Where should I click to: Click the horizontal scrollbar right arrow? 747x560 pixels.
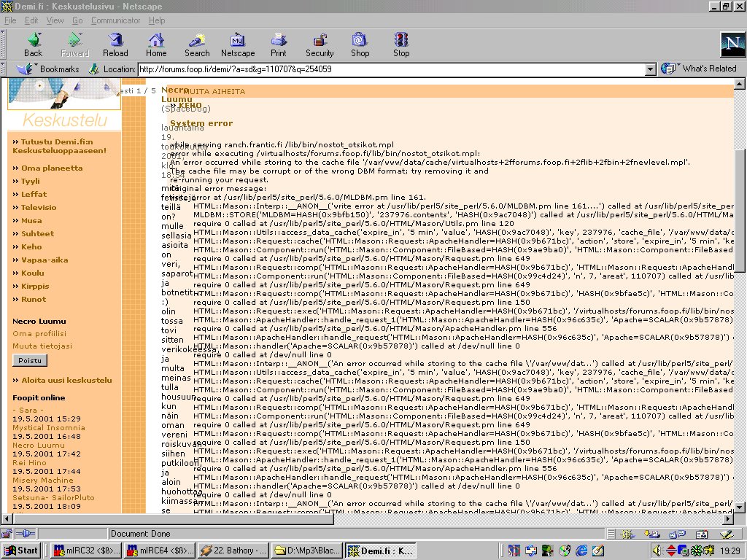(x=729, y=518)
